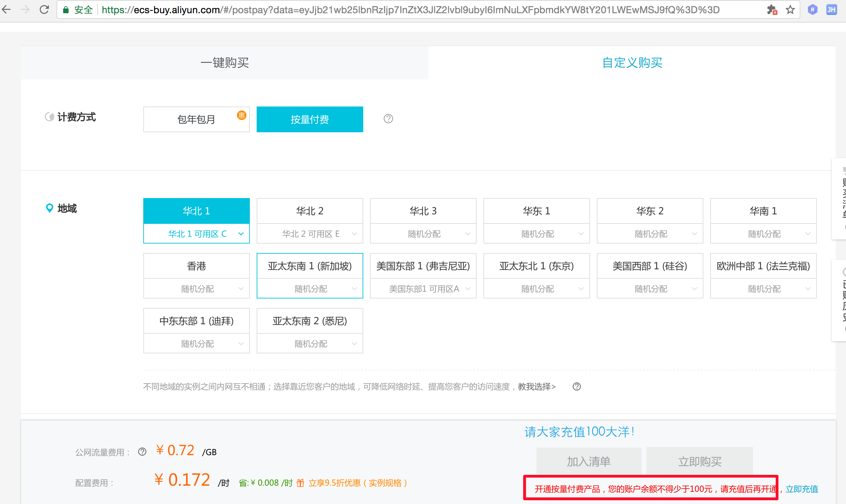Click the JH extension icon
846x504 pixels.
(x=831, y=9)
